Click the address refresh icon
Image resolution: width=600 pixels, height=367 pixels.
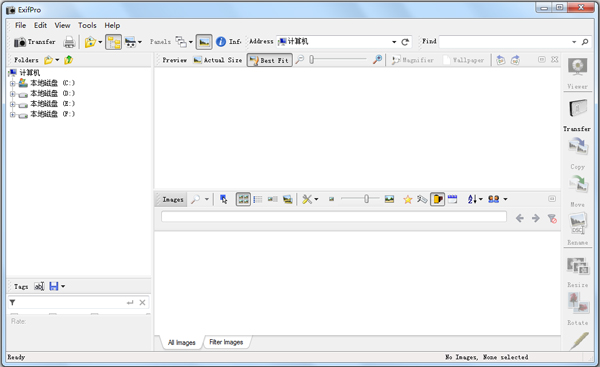coord(405,42)
